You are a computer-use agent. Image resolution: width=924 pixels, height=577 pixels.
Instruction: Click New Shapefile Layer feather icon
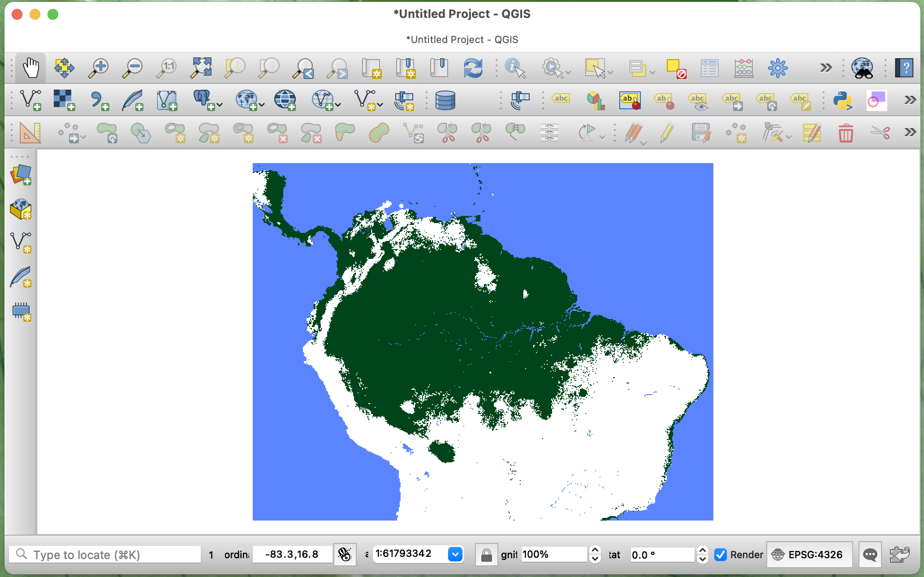(x=133, y=99)
